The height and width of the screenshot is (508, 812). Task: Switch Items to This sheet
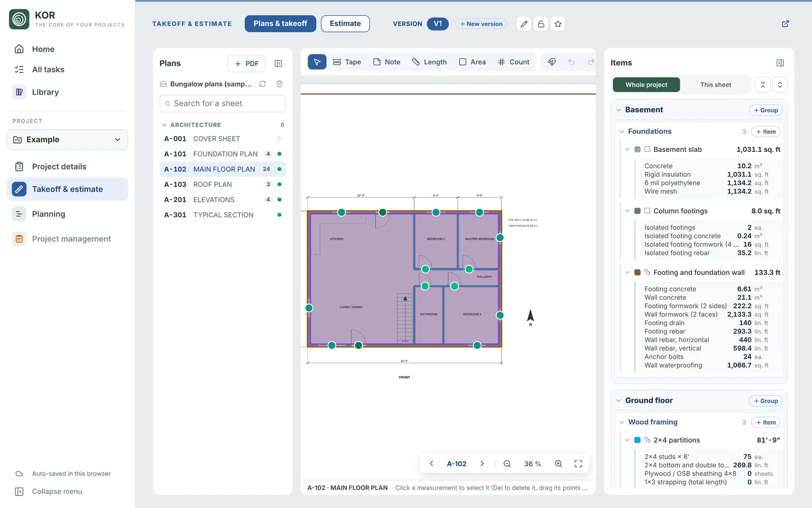coord(716,85)
